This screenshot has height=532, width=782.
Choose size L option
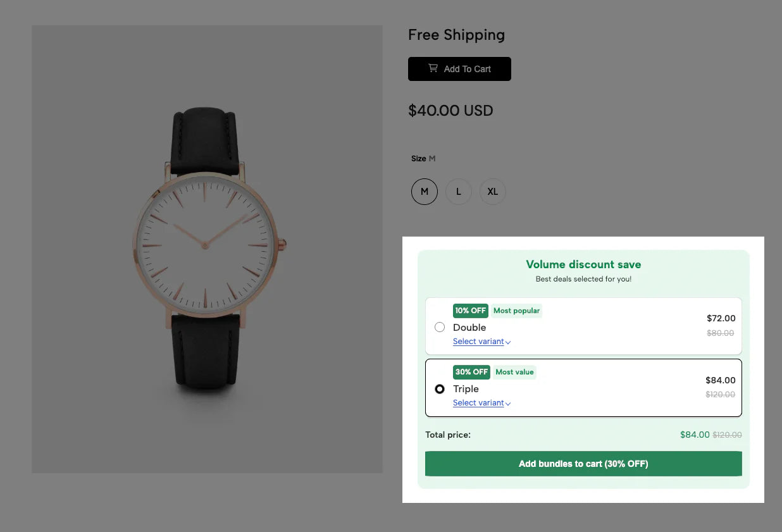tap(459, 192)
